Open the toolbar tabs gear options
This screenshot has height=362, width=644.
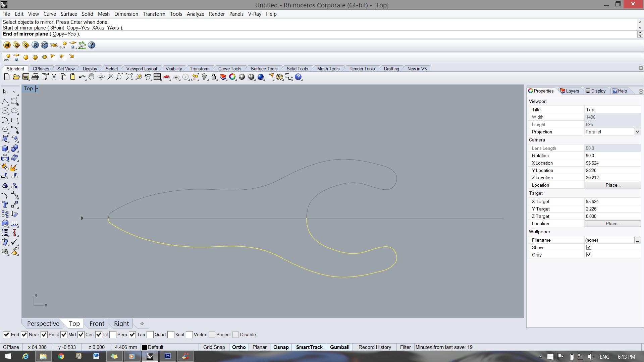pyautogui.click(x=641, y=68)
